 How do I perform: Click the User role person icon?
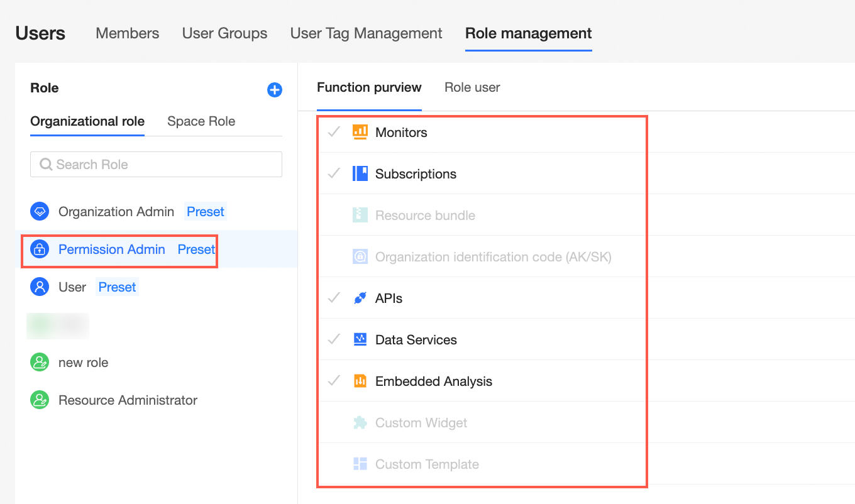40,287
